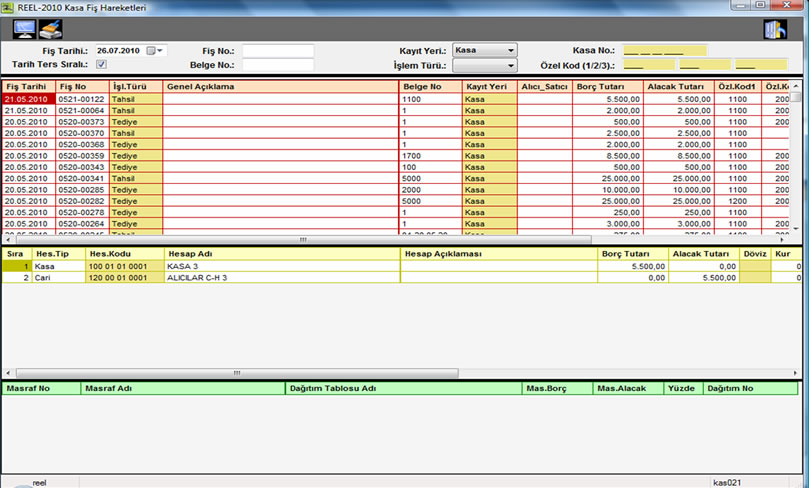Click the Kasa No yellow input field
Viewport: 809px width, 488px height.
[x=665, y=51]
